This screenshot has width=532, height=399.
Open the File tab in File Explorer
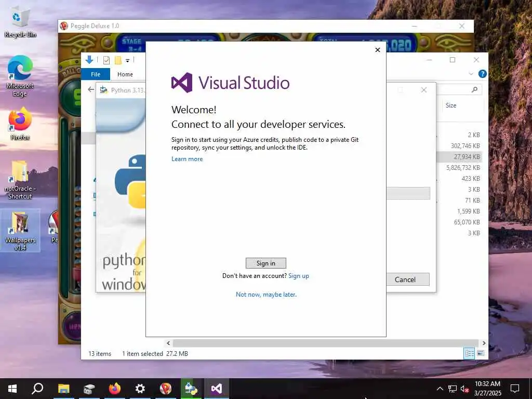tap(96, 74)
